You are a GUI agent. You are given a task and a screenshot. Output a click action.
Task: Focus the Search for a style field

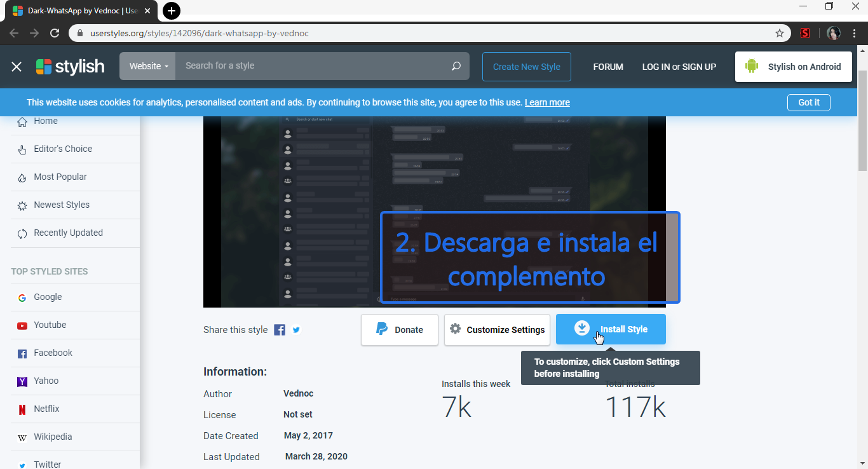click(x=313, y=66)
